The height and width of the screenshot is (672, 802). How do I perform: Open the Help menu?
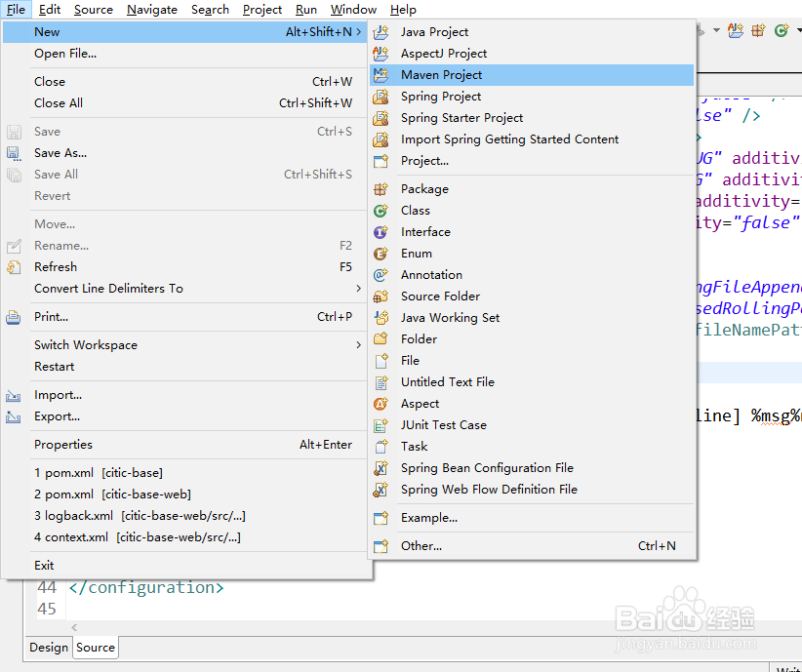[x=403, y=10]
